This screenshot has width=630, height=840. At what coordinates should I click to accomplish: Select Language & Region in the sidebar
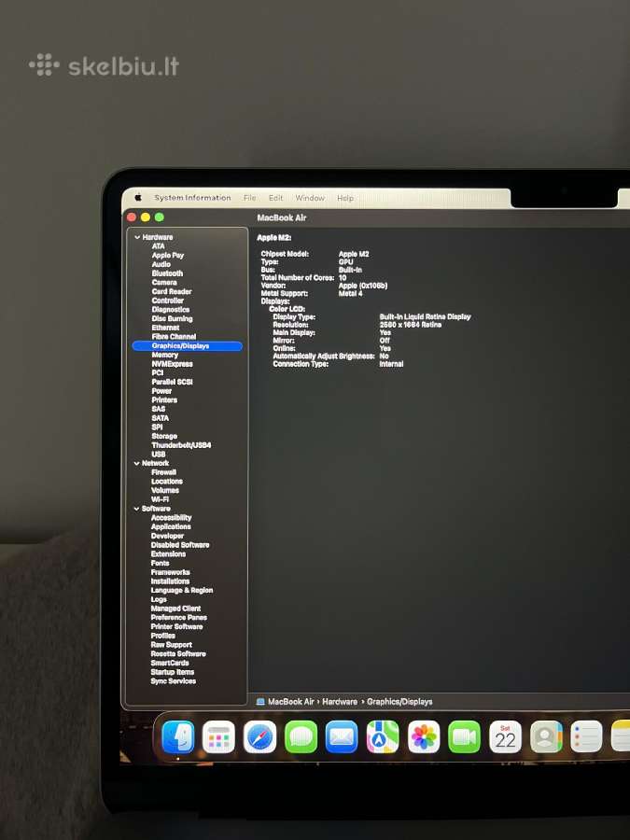coord(182,591)
